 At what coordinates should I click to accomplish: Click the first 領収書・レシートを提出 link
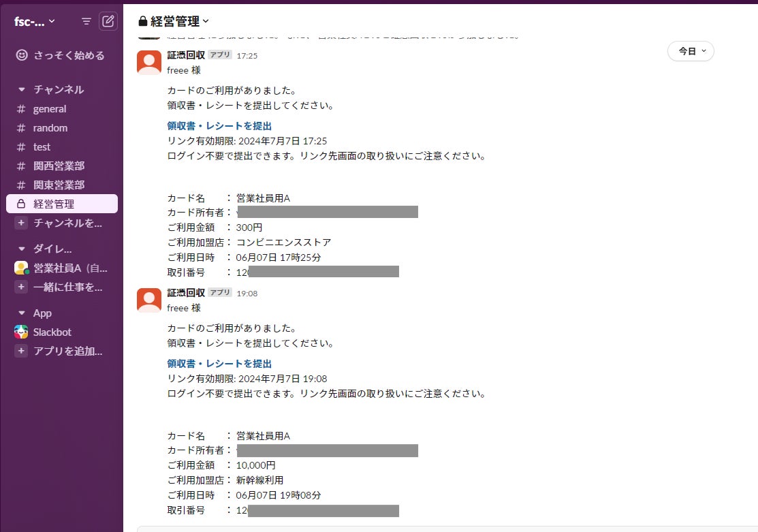(219, 126)
